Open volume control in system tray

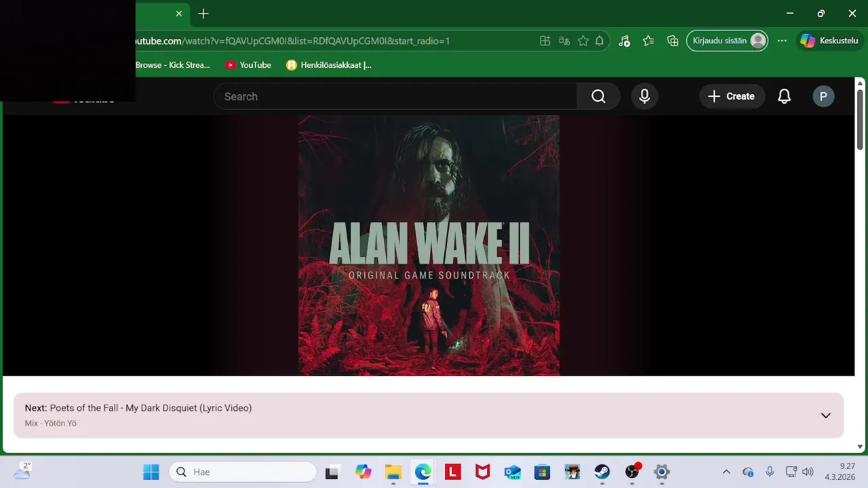click(x=808, y=472)
